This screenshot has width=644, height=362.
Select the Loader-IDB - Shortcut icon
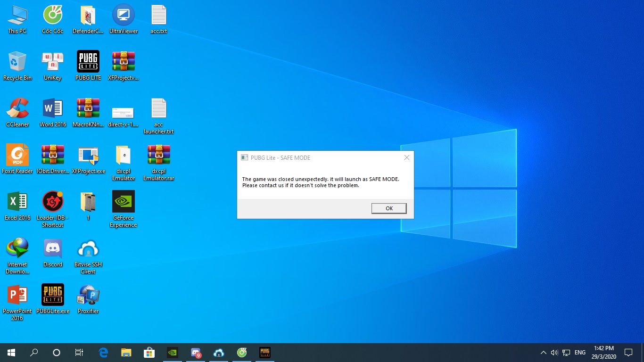coord(53,210)
